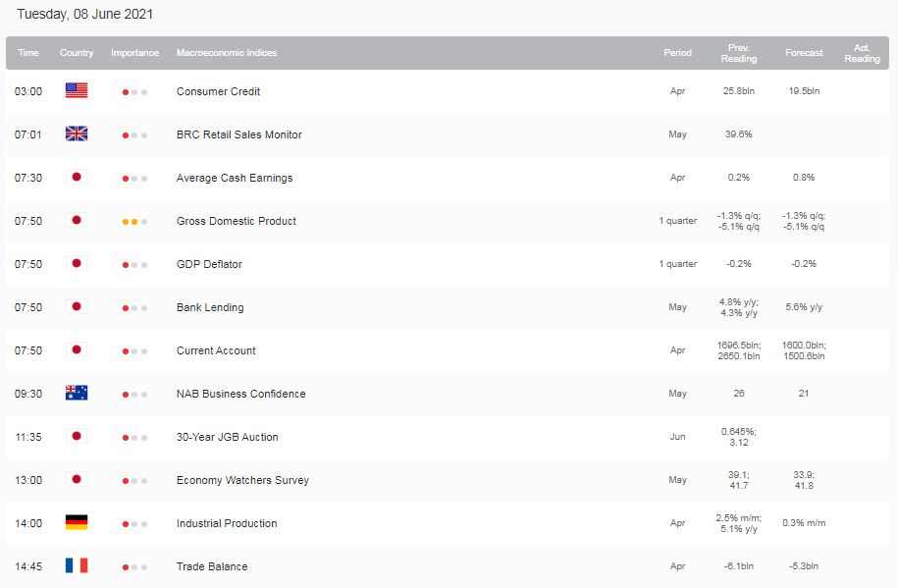Viewport: 898px width, 588px height.
Task: Click Japan flag beside Gross Domestic Product
Action: click(77, 220)
